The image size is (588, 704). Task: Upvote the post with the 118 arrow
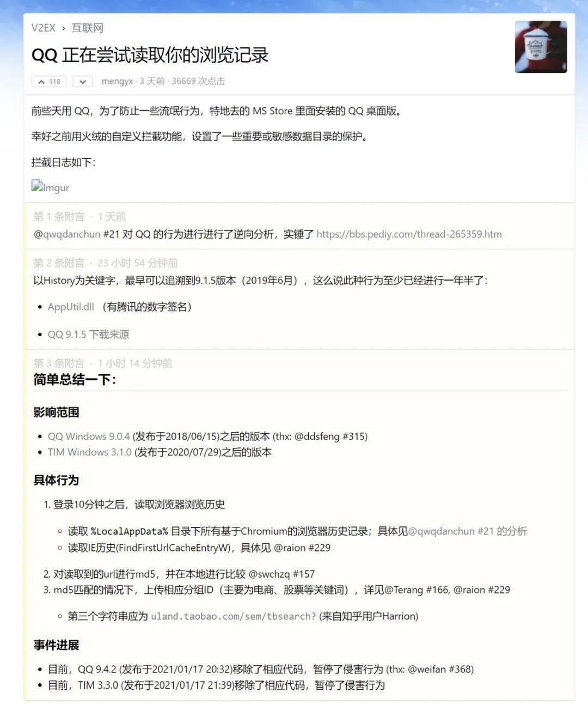point(49,82)
